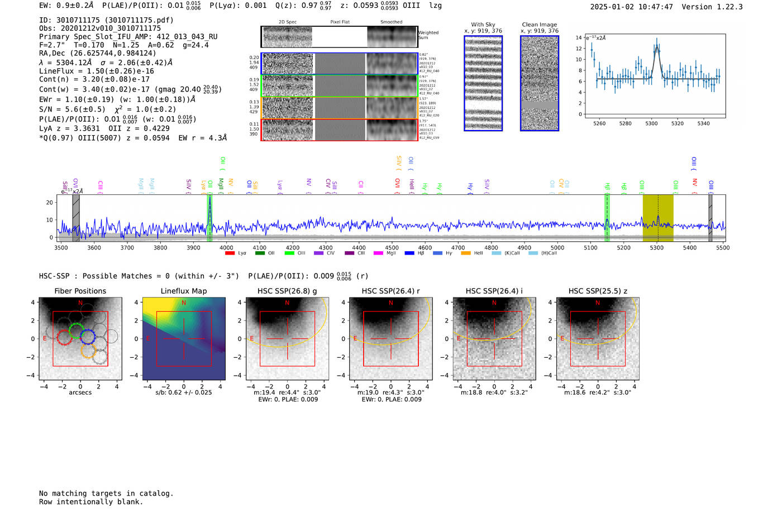The height and width of the screenshot is (532, 782).
Task: Open the HSC SSP(25.5) z image
Action: (598, 339)
